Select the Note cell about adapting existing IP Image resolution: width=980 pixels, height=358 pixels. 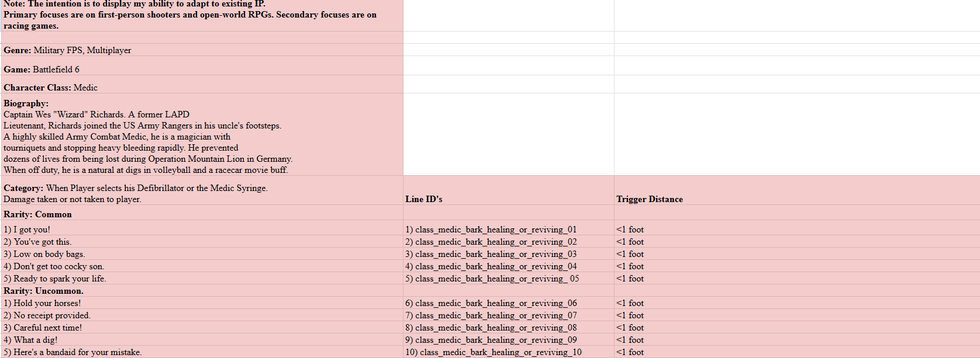click(x=202, y=15)
